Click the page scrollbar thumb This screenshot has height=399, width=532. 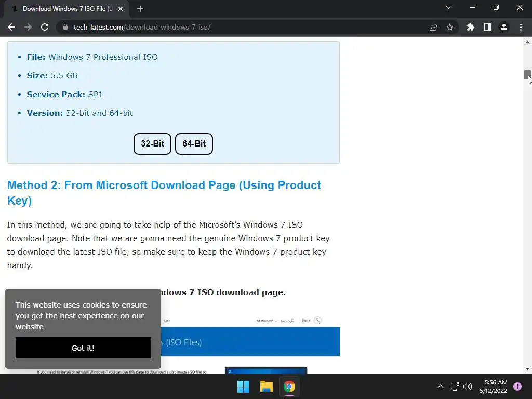pos(527,74)
